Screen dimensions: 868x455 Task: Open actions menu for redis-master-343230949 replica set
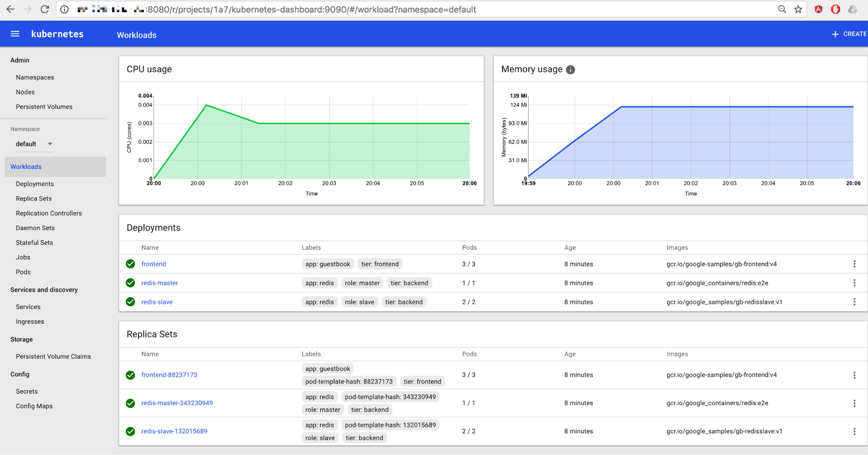tap(854, 403)
